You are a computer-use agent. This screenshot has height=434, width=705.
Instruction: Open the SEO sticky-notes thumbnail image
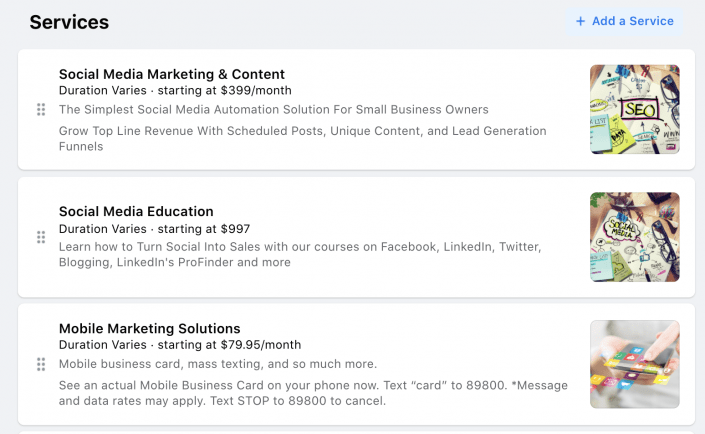tap(635, 109)
